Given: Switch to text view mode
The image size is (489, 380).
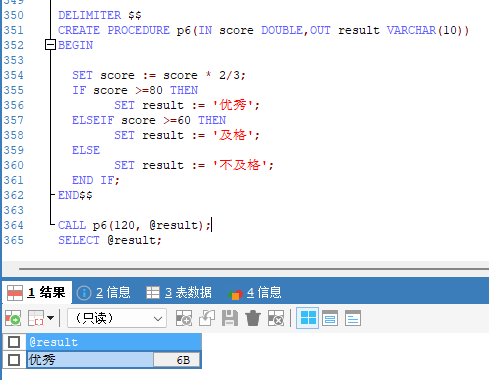Looking at the screenshot, I should coord(353,318).
